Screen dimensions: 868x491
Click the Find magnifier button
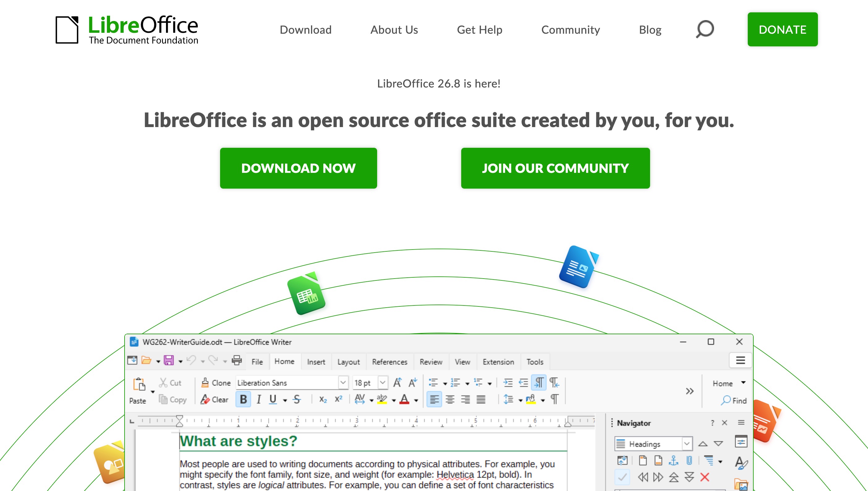click(x=734, y=401)
